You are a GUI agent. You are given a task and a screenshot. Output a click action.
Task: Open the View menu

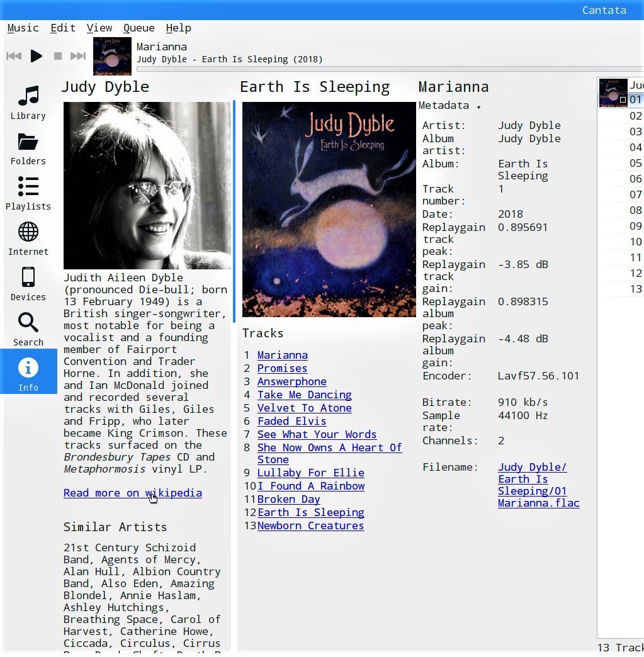[x=99, y=28]
